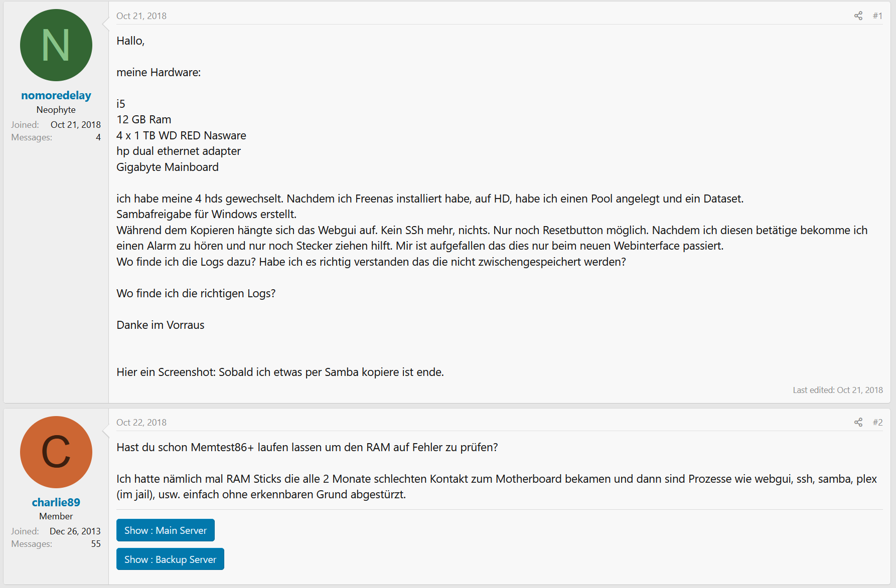The width and height of the screenshot is (896, 588).
Task: Expand the Show : Backup Server spoiler
Action: [170, 559]
